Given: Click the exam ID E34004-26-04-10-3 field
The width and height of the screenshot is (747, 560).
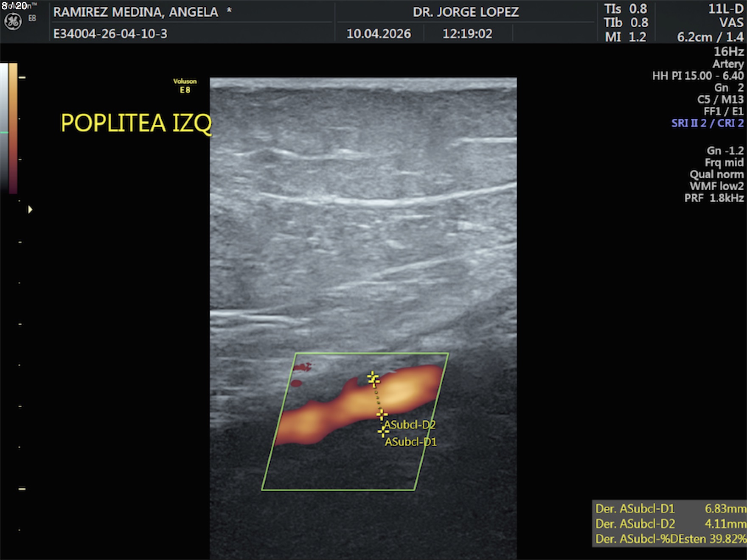Looking at the screenshot, I should click(110, 34).
